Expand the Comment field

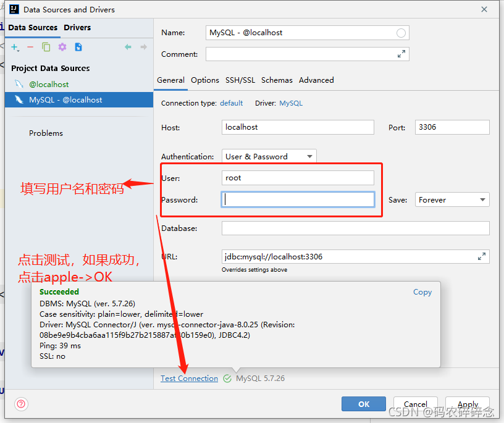(x=401, y=54)
